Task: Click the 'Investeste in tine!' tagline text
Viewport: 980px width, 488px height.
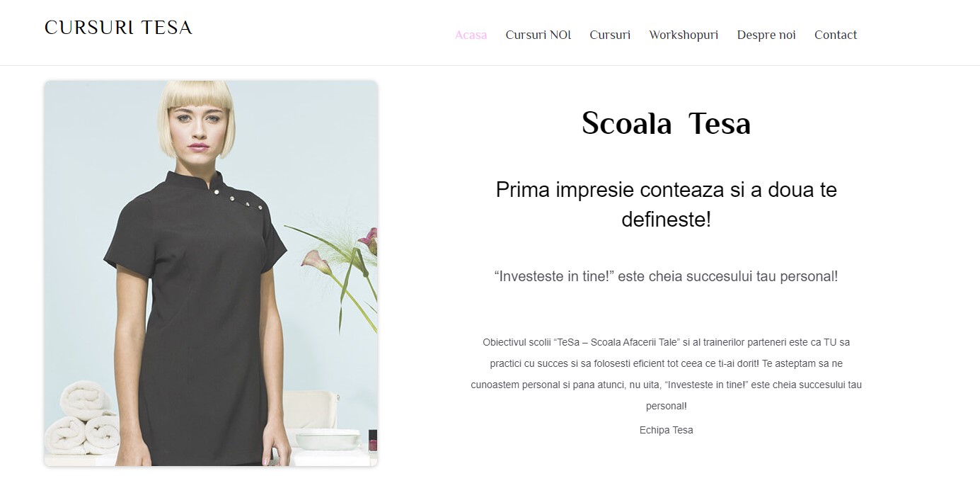Action: [x=666, y=277]
